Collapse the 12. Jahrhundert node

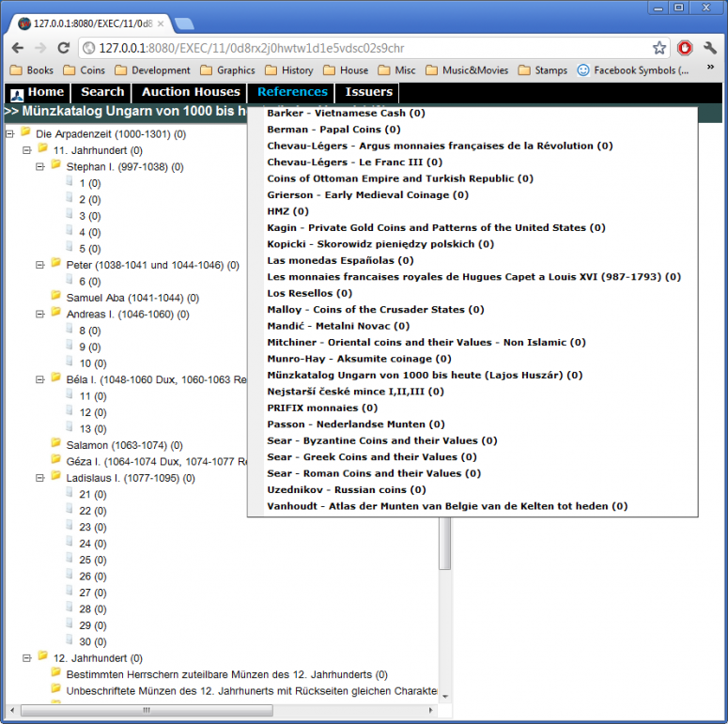[x=27, y=658]
